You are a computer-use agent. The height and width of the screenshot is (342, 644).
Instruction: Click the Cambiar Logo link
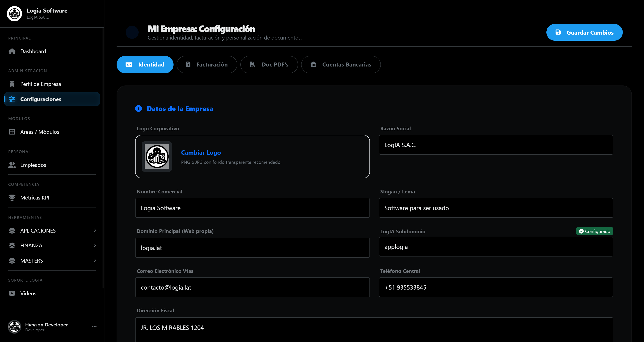[x=201, y=152]
